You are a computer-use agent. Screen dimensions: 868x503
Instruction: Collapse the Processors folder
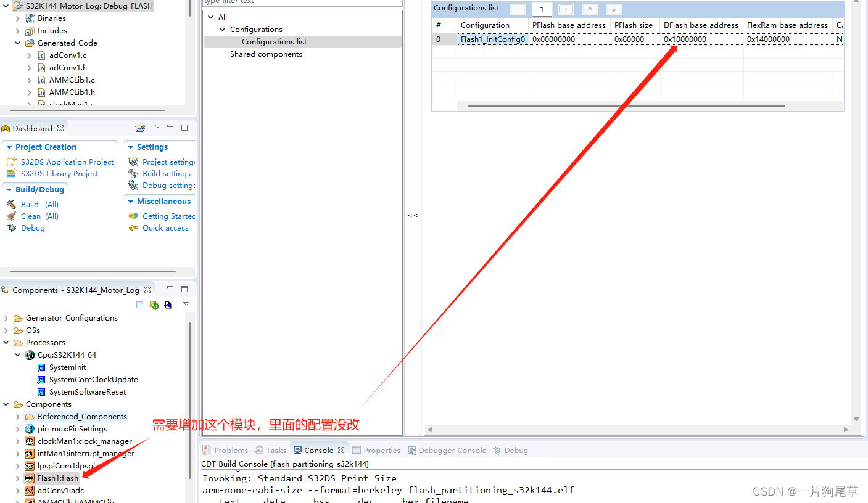click(x=6, y=343)
